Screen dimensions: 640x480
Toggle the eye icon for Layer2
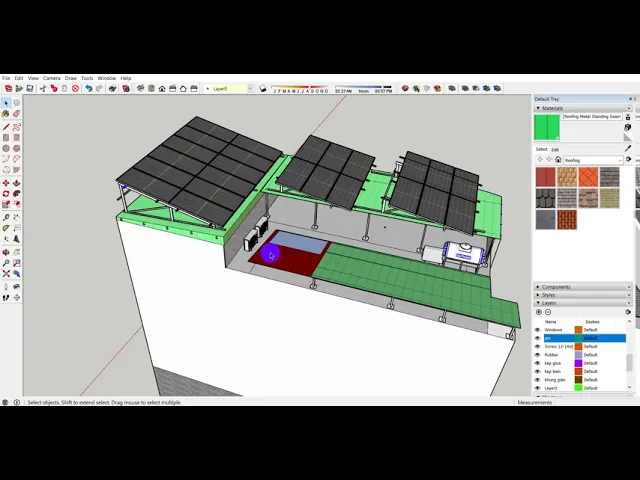[537, 388]
